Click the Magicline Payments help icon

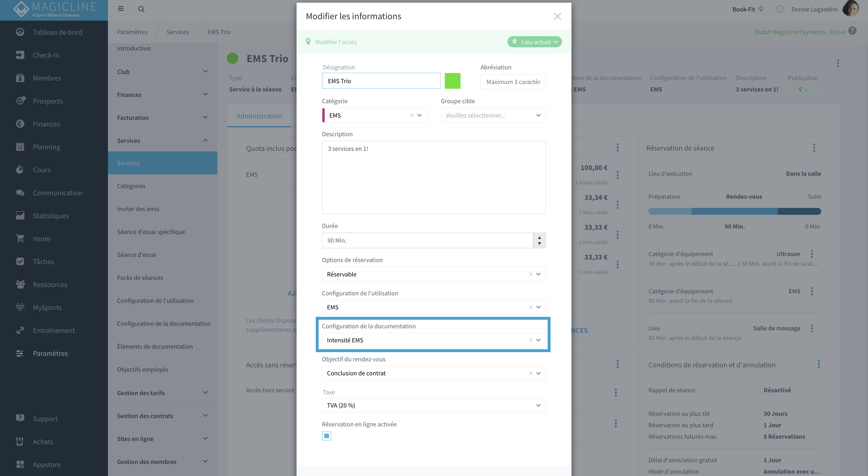(852, 31)
